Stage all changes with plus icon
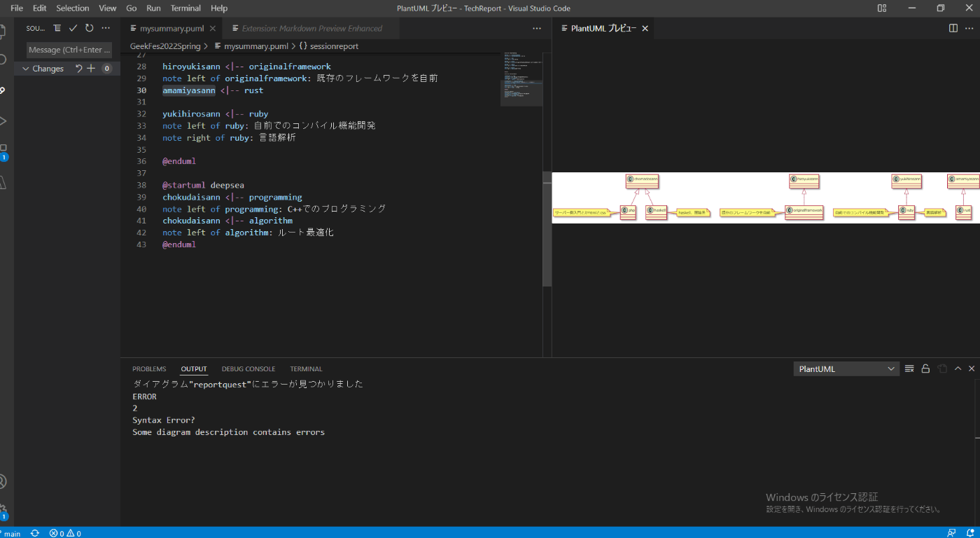The height and width of the screenshot is (538, 980). (x=91, y=69)
